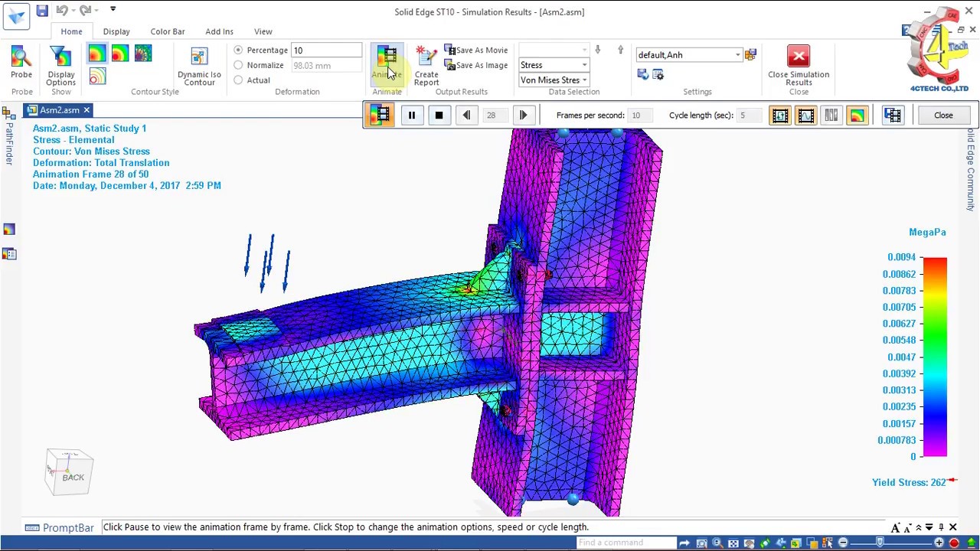Open Solid Edge Community side tab
Screen dimensions: 980x551
click(x=971, y=170)
